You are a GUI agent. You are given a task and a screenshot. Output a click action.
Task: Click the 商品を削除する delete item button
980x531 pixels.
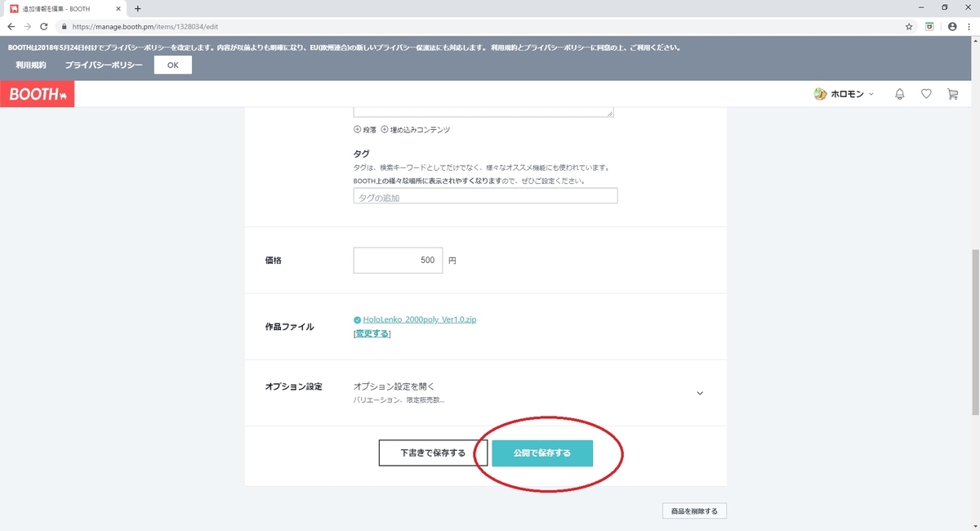pos(693,510)
